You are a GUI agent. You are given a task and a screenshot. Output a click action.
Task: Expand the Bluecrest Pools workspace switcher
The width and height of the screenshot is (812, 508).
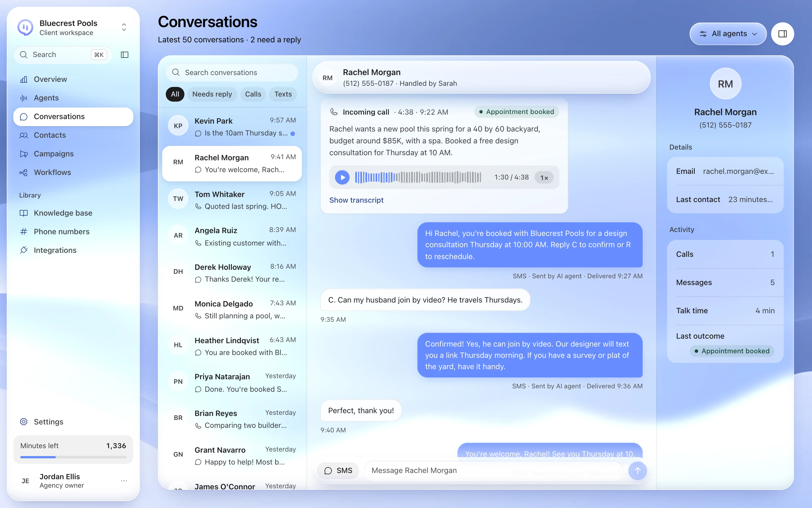coord(124,27)
